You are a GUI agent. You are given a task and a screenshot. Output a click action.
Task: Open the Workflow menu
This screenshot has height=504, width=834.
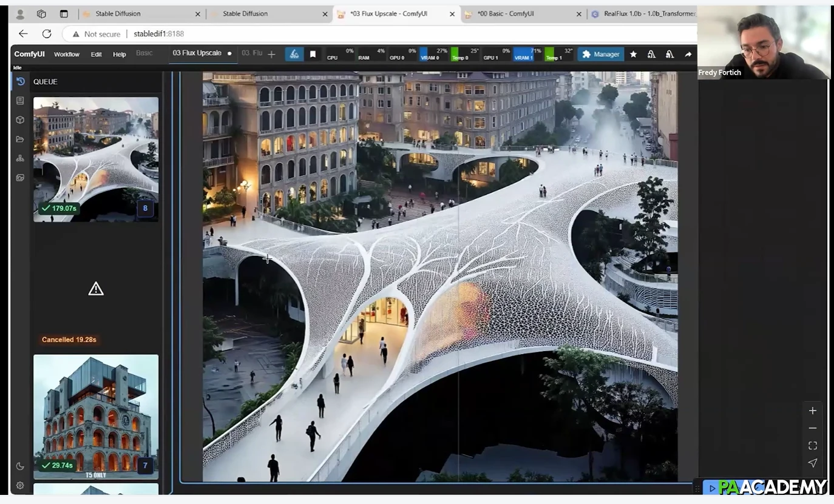point(66,54)
